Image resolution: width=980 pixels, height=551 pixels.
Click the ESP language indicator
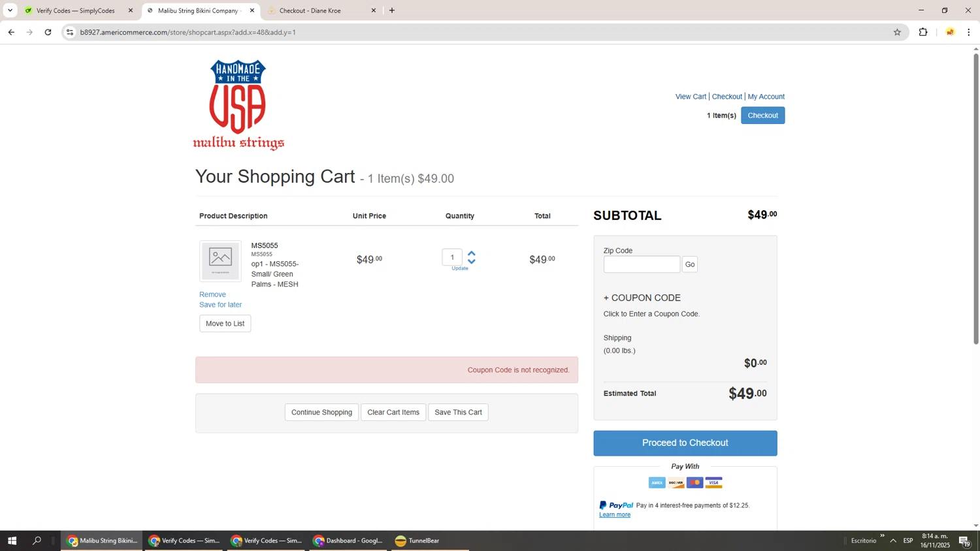[908, 541]
